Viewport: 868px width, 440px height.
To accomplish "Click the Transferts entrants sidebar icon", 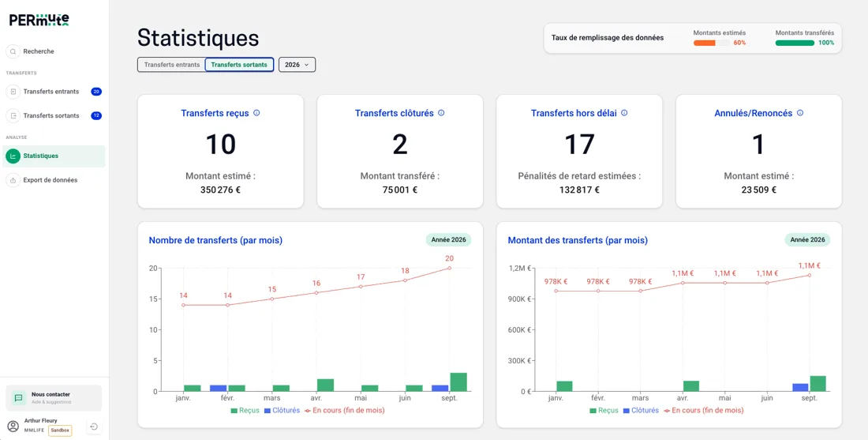I will click(13, 92).
